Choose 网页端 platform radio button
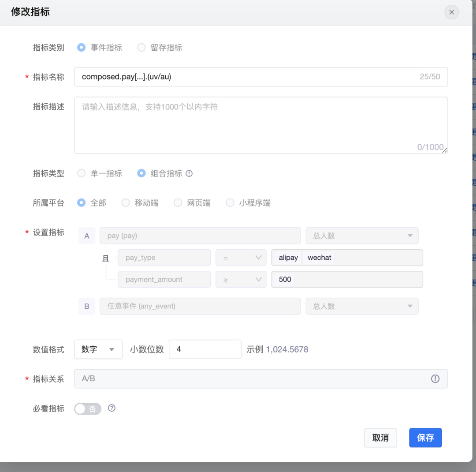This screenshot has width=476, height=472. click(178, 203)
